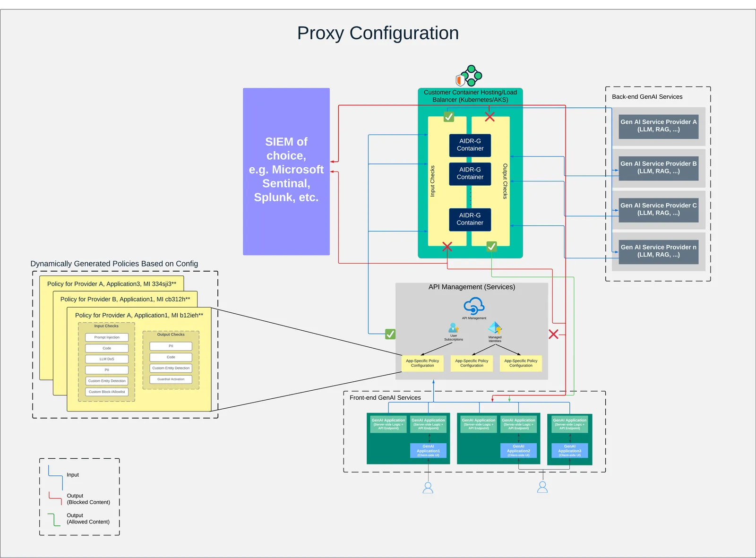The height and width of the screenshot is (558, 756).
Task: Click red X right of API Management box
Action: (553, 334)
